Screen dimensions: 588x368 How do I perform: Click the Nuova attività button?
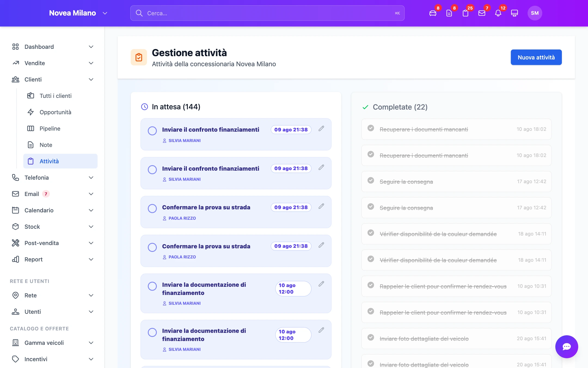[536, 57]
